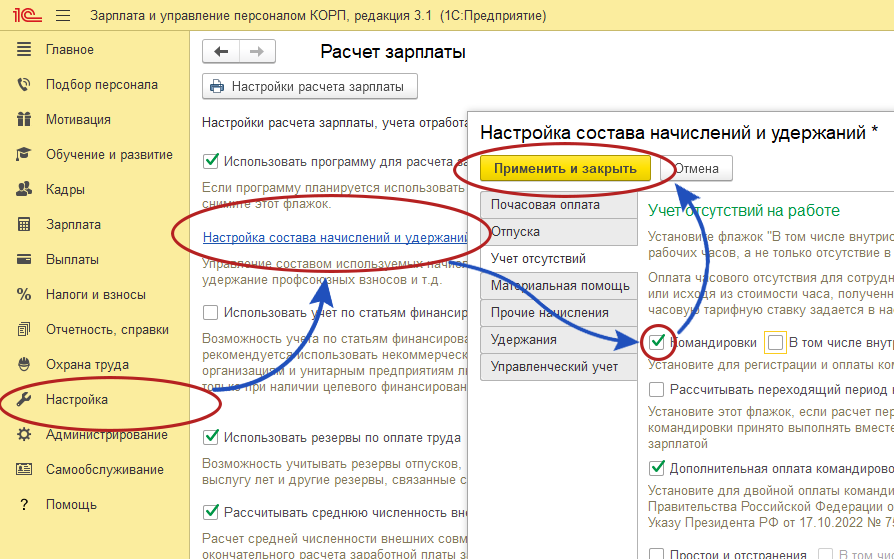
Task: Open Мотивация section in sidebar
Action: pos(78,120)
